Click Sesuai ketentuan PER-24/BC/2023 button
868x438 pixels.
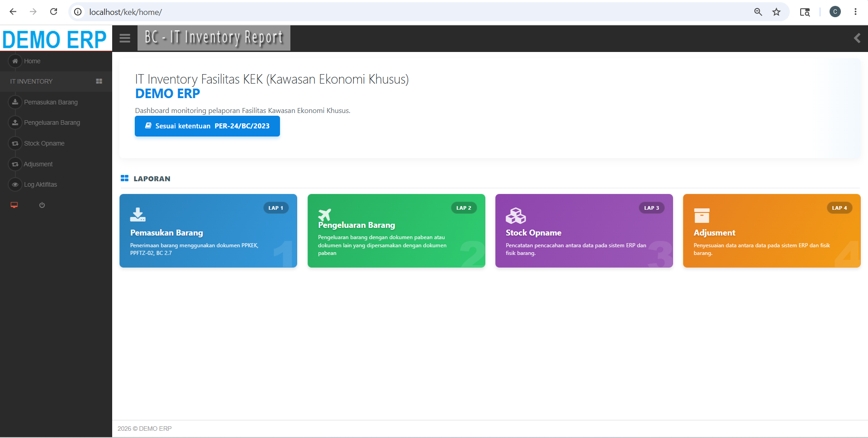[x=207, y=126]
